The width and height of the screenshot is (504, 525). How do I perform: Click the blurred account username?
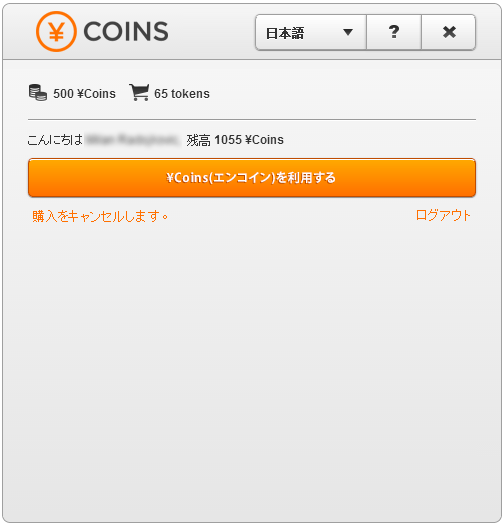132,140
